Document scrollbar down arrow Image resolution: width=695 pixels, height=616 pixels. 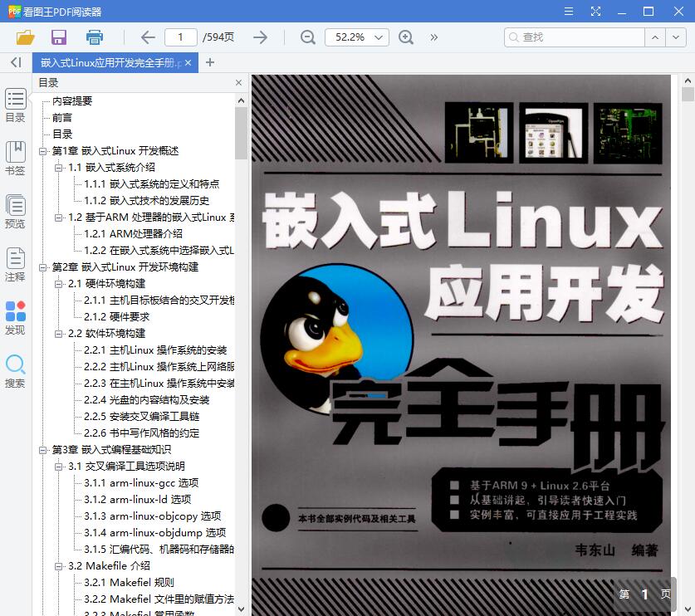click(688, 609)
